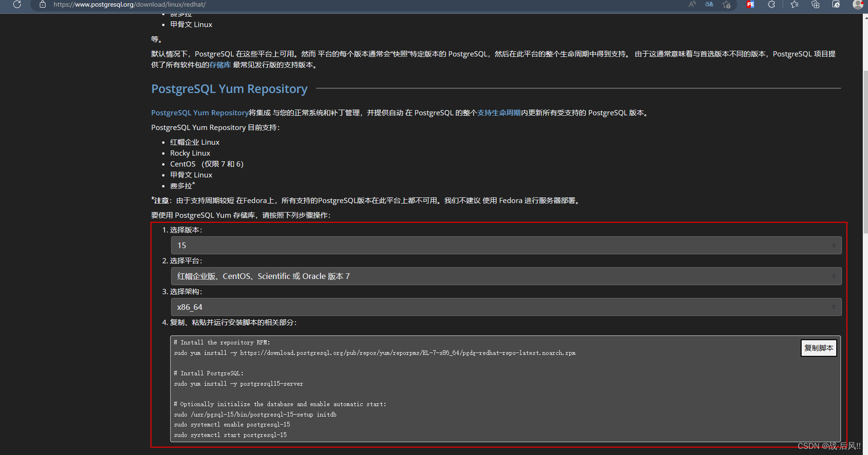The height and width of the screenshot is (455, 868).
Task: Open the Collections icon
Action: pyautogui.click(x=815, y=4)
